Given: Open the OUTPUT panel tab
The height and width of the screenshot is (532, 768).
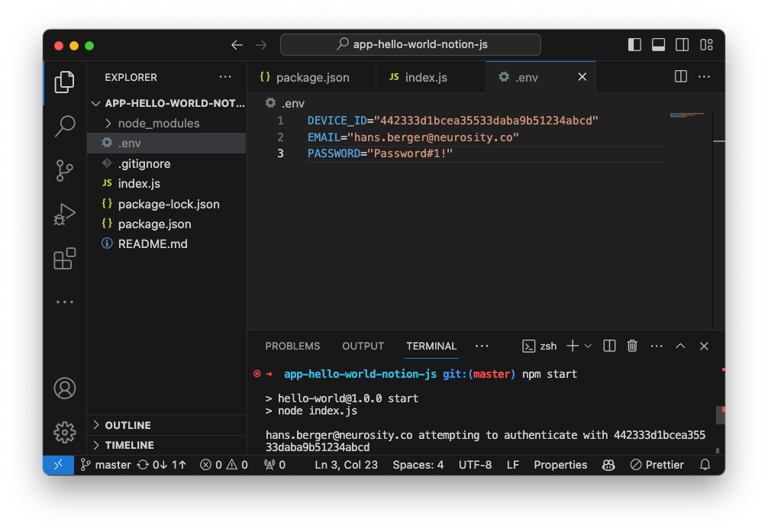Looking at the screenshot, I should [363, 346].
